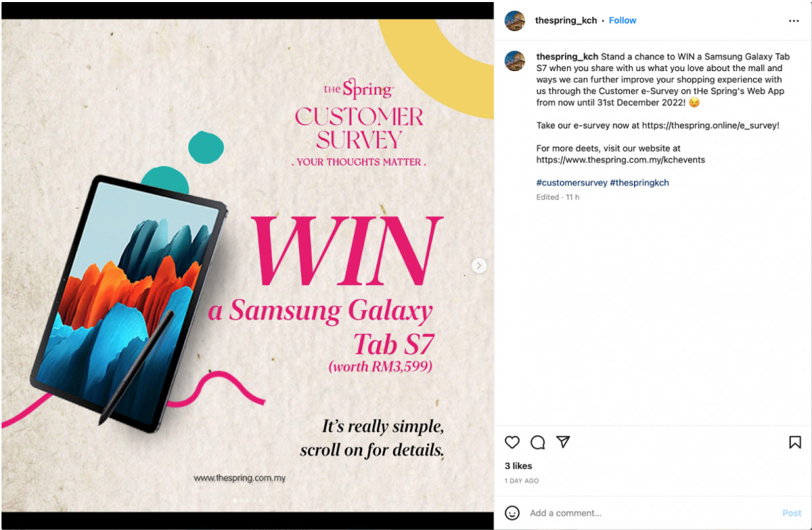This screenshot has width=812, height=530.
Task: Open the thespring_kch username in the header
Action: pyautogui.click(x=566, y=20)
